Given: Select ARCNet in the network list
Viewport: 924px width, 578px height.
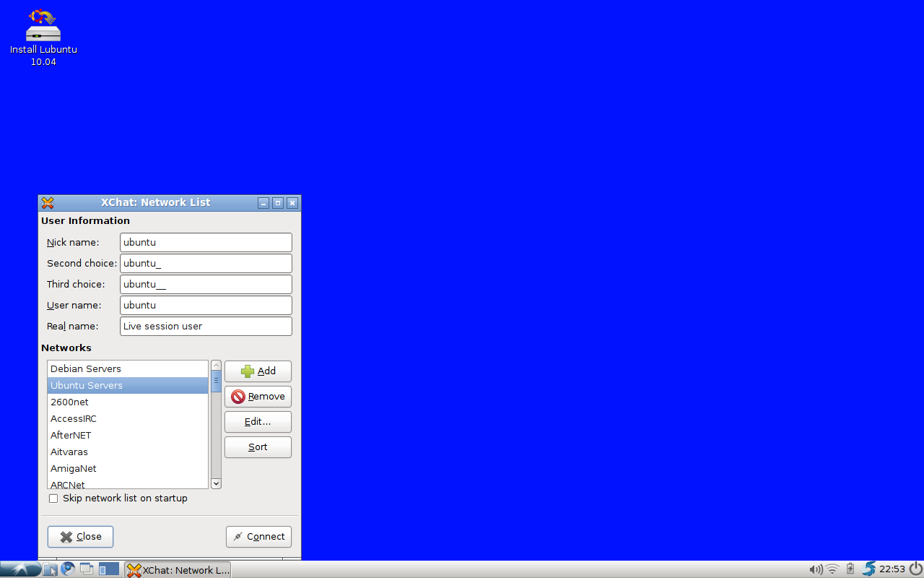Looking at the screenshot, I should 128,484.
